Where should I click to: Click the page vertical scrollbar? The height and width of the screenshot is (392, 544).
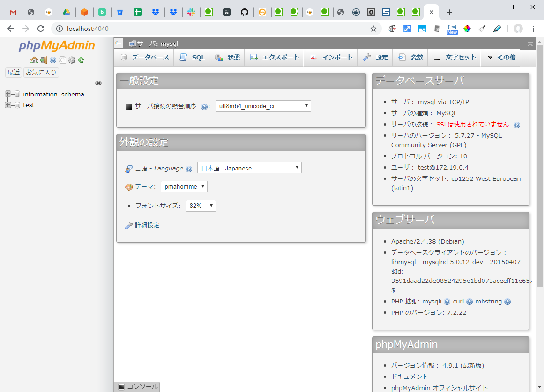pos(539,165)
